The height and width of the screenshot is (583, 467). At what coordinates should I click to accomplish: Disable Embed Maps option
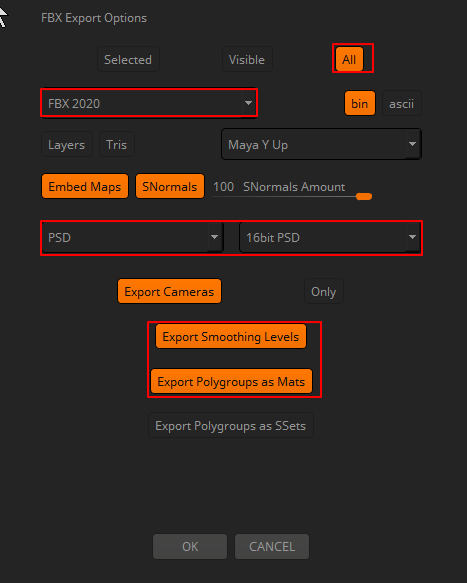click(x=85, y=186)
